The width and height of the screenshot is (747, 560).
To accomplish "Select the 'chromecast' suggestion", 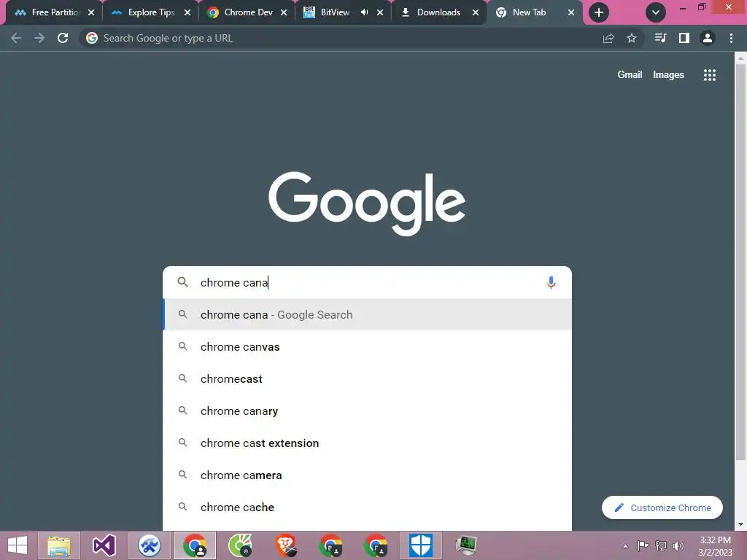I will coord(368,378).
